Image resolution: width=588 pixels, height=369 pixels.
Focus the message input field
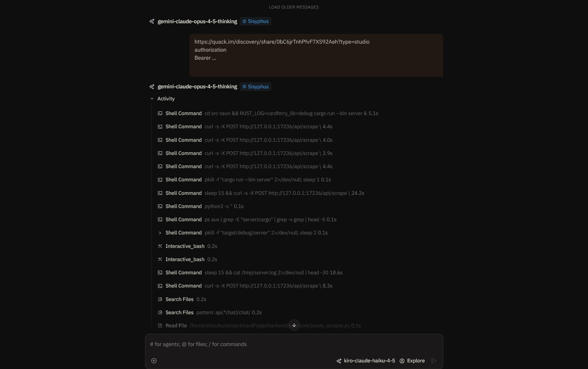pos(294,344)
